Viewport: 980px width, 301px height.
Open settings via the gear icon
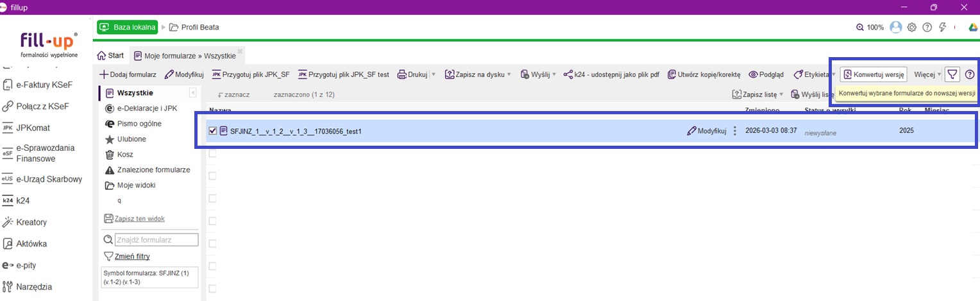[x=911, y=28]
